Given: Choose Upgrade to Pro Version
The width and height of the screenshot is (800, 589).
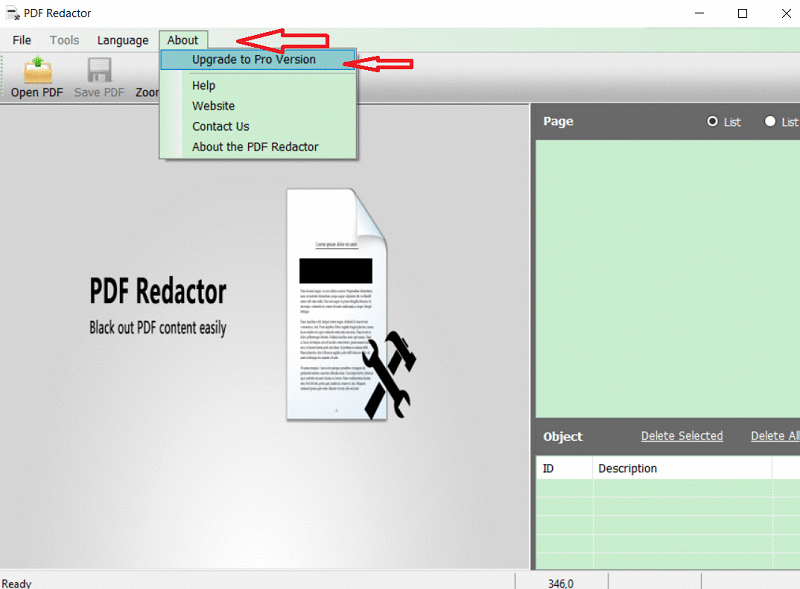Looking at the screenshot, I should point(253,60).
